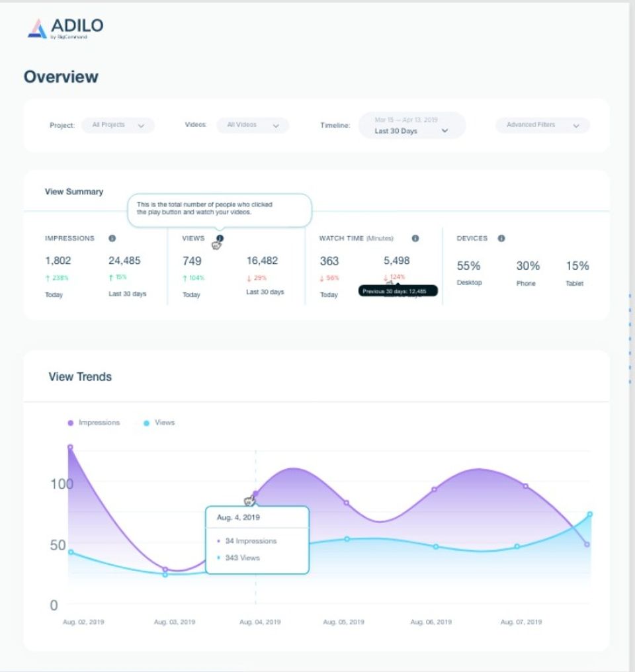This screenshot has height=672, width=635.
Task: Toggle the Views legend series
Action: click(x=159, y=423)
